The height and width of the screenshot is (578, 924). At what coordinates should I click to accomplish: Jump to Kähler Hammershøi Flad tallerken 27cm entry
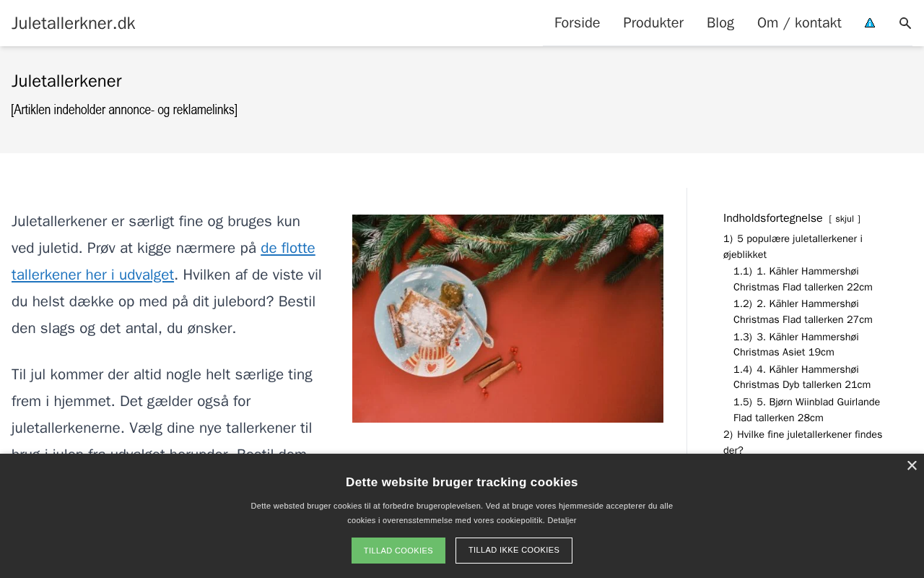point(803,311)
